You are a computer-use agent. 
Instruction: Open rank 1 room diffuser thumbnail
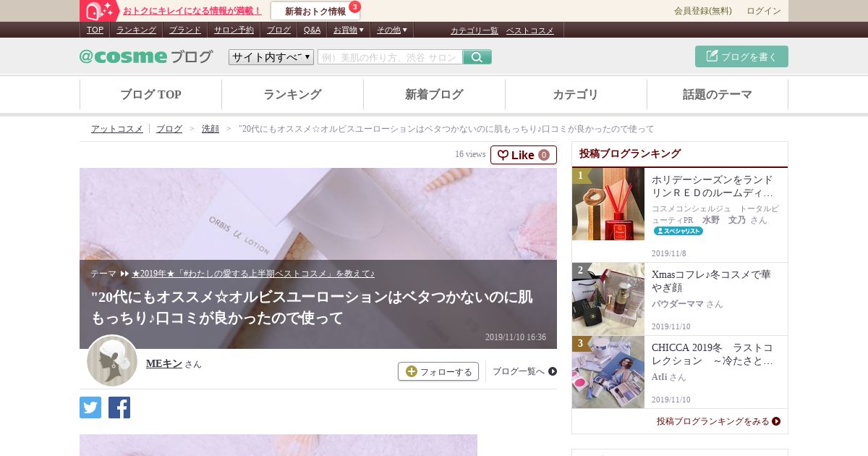click(x=608, y=204)
